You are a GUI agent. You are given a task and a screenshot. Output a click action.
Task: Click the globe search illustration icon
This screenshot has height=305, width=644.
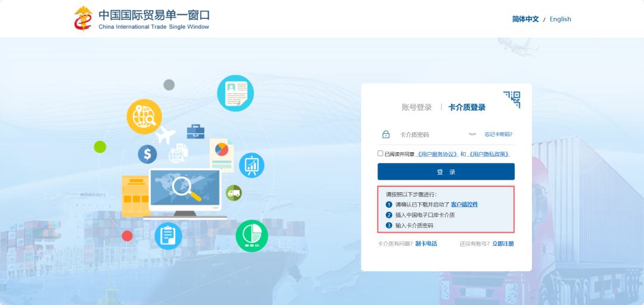144,116
